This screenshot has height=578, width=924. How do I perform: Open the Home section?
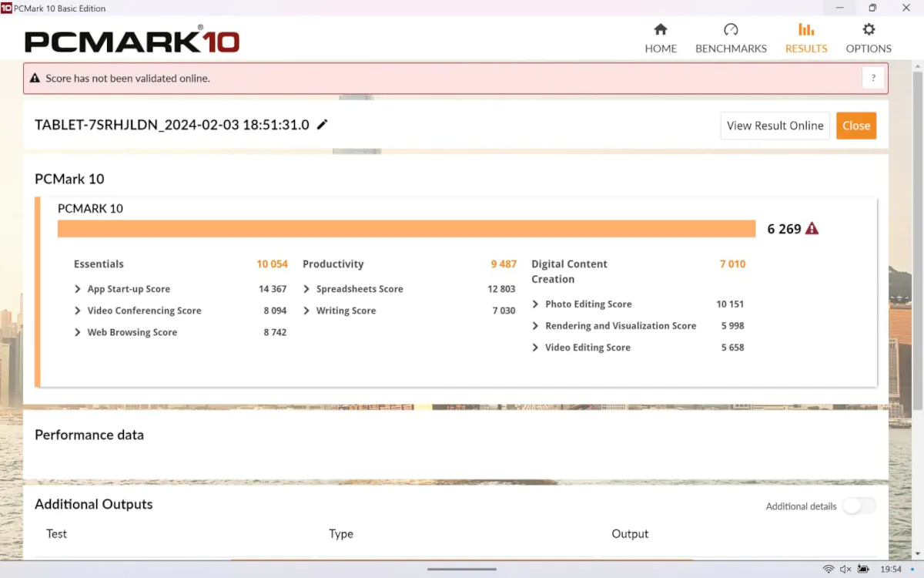tap(661, 39)
